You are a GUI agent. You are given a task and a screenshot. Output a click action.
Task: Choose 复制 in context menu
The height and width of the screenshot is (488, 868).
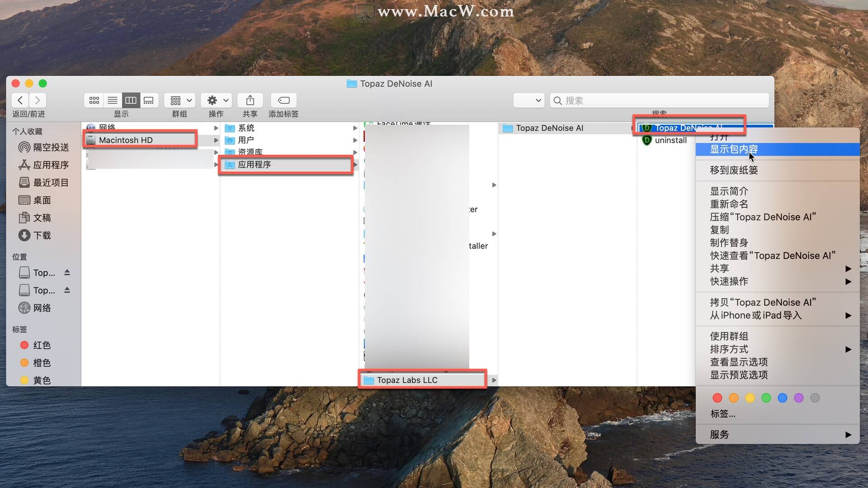coord(778,230)
